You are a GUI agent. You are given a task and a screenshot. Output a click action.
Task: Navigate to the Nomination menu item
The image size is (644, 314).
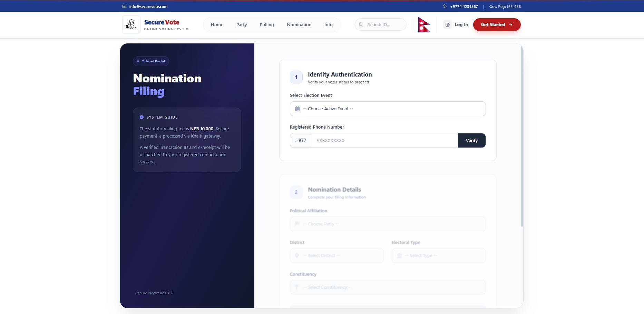click(x=299, y=25)
